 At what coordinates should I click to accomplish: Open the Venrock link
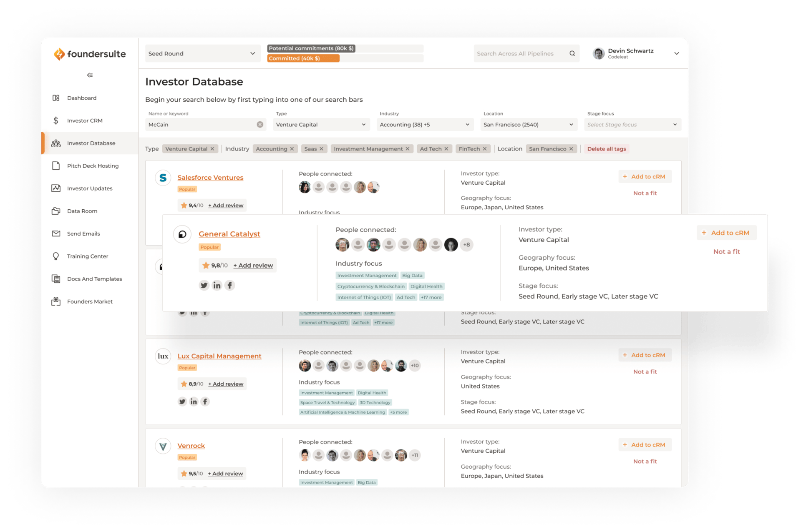click(x=191, y=446)
